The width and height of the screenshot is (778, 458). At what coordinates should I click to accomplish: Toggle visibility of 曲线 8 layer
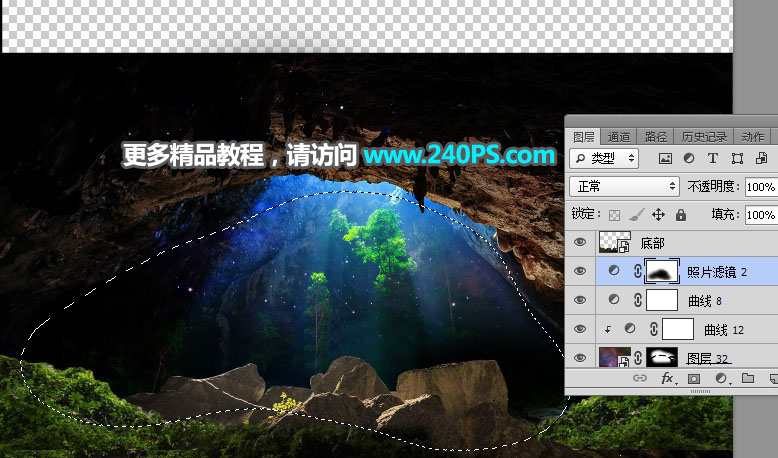point(580,300)
